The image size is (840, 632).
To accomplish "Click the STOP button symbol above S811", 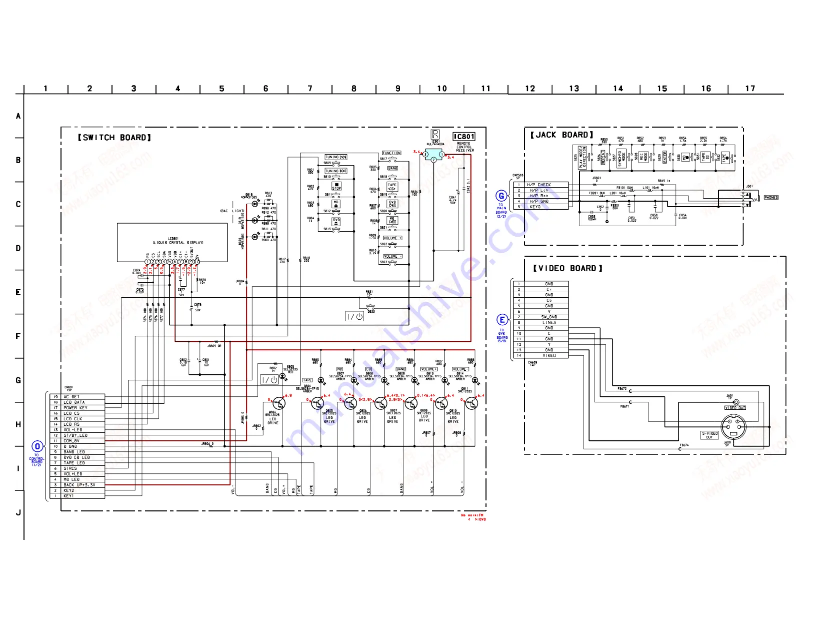I will [x=336, y=186].
